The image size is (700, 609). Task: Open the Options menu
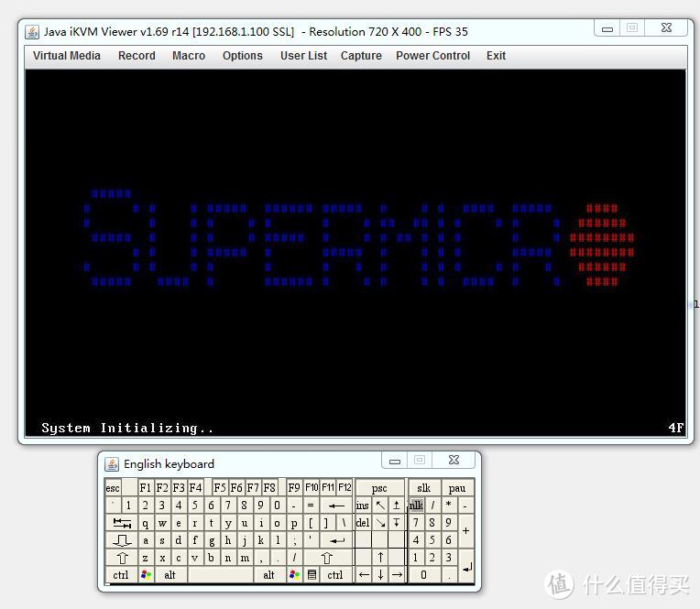click(242, 56)
